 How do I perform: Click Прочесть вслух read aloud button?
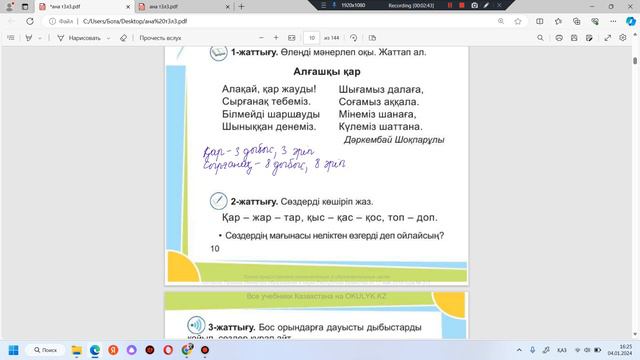pos(160,38)
